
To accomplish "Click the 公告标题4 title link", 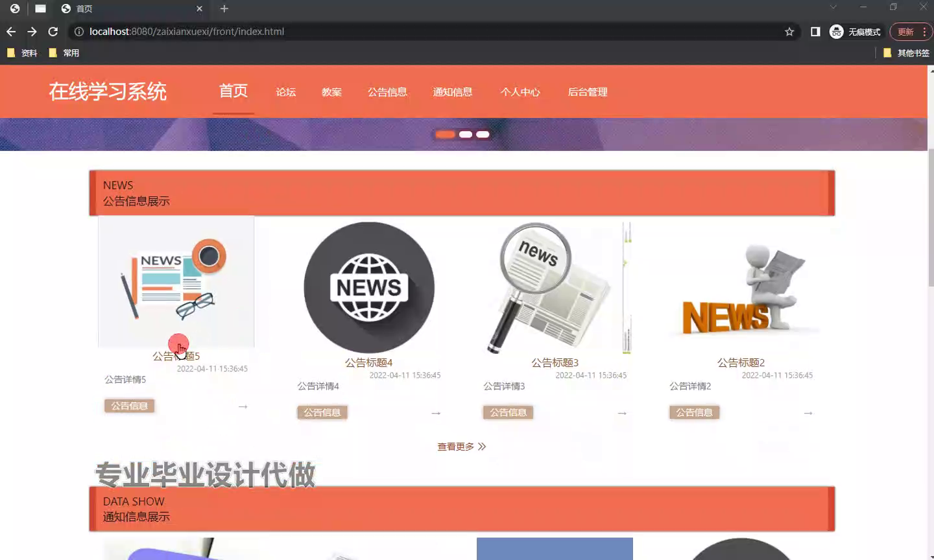I will pos(368,362).
